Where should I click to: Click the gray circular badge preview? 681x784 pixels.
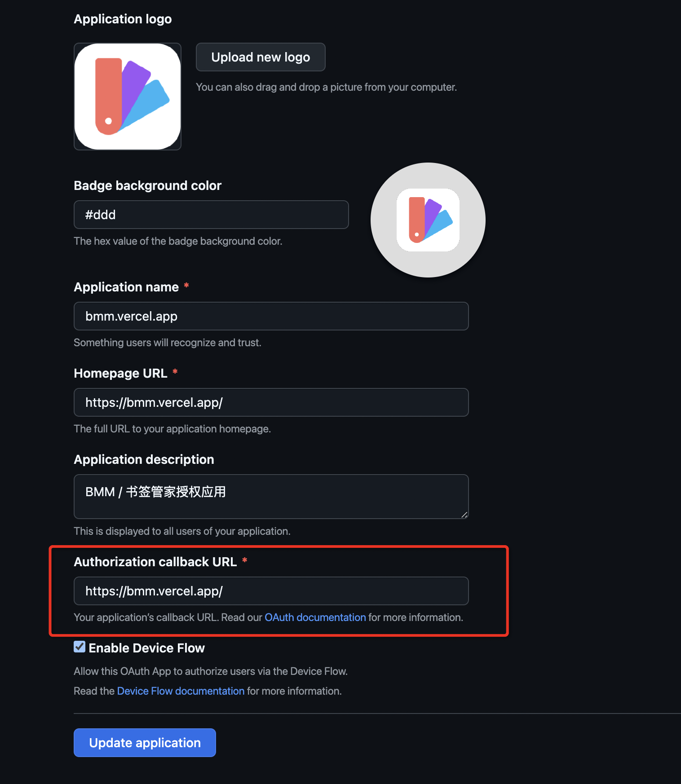click(x=428, y=220)
